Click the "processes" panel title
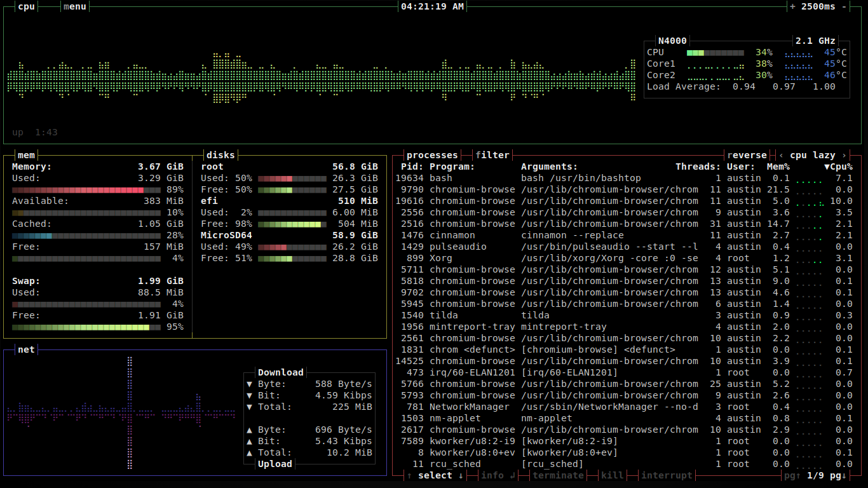The image size is (868, 488). (433, 154)
